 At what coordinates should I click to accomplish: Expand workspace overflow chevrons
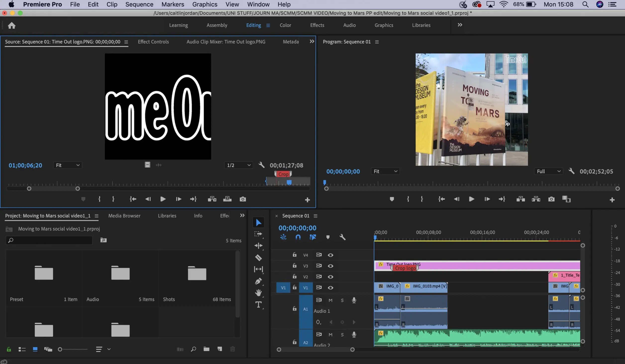460,25
